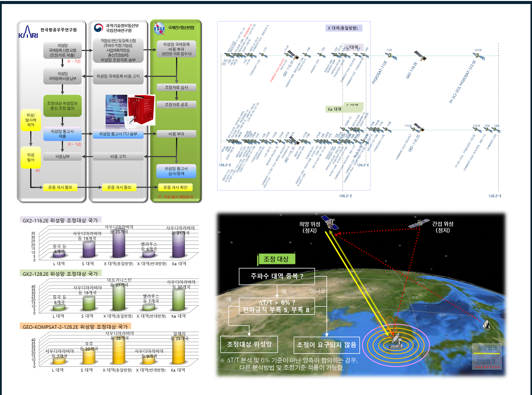Click the small antenna dish at right
Image resolution: width=532 pixels, height=395 pixels.
click(486, 325)
